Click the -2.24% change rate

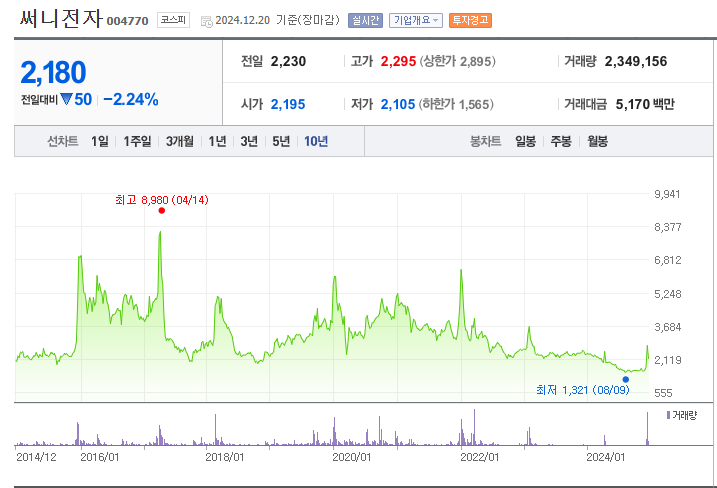(131, 99)
